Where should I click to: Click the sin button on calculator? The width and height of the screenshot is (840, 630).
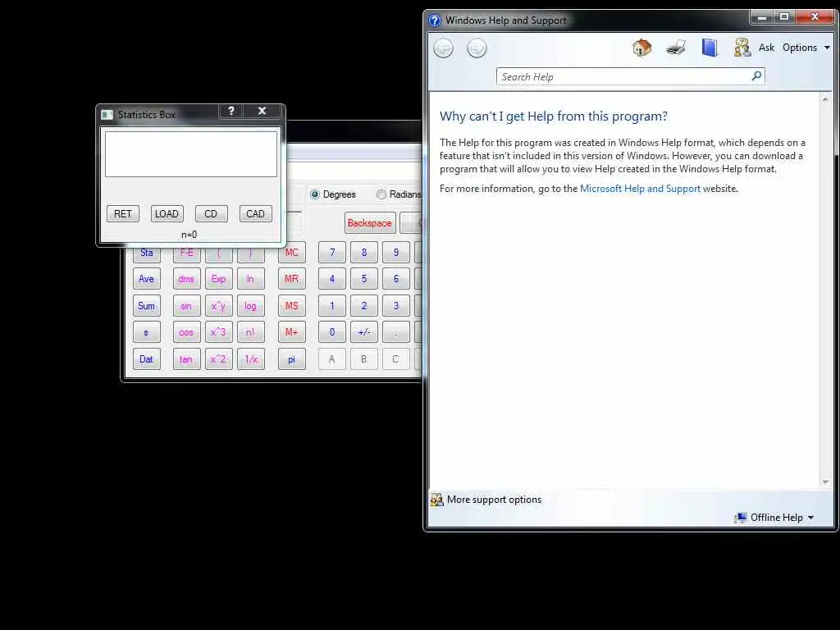tap(186, 306)
